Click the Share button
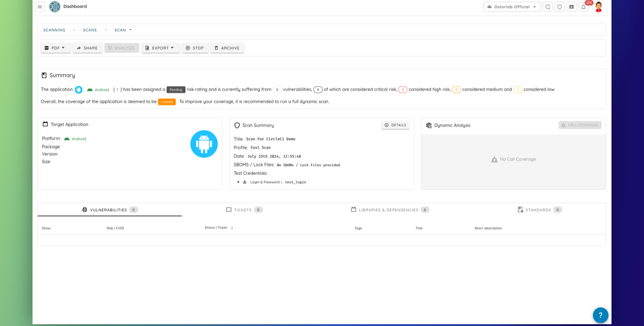Screen dimensions: 644x326 (x=87, y=48)
